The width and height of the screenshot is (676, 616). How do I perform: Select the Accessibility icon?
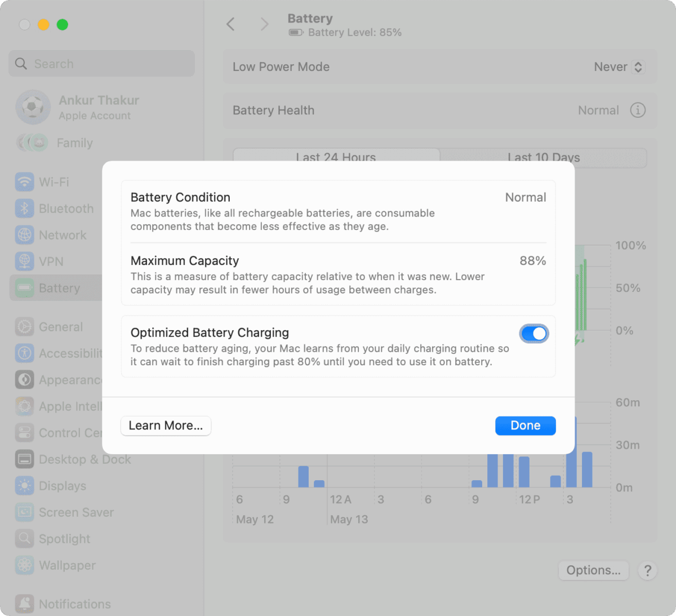(x=25, y=353)
